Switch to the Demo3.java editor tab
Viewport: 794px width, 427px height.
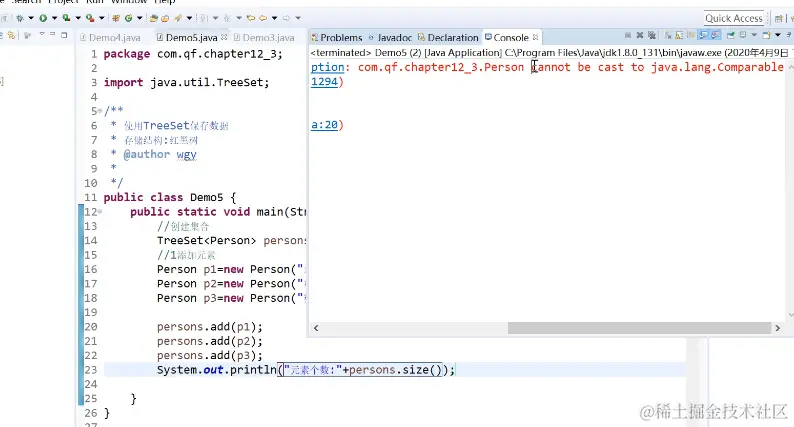tap(264, 37)
